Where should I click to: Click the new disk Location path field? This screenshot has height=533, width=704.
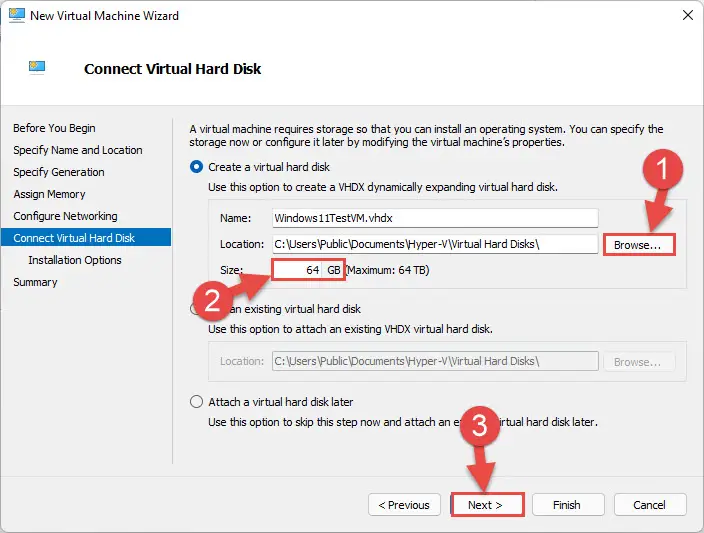435,244
